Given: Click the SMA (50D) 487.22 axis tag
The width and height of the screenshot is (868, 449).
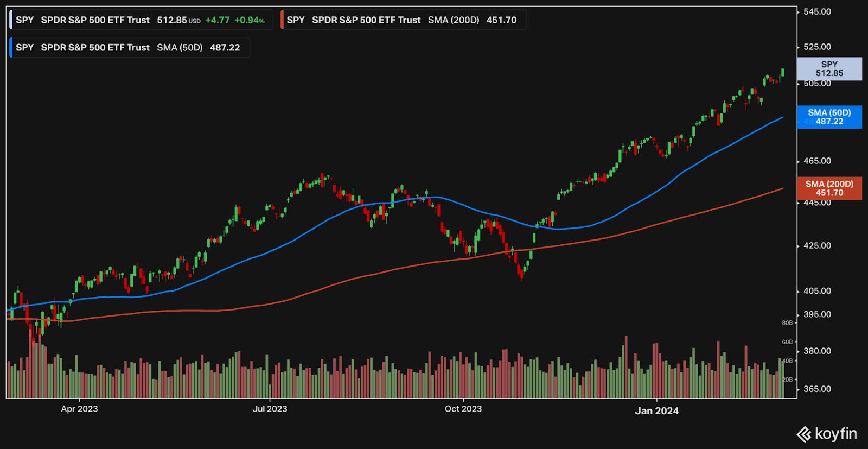Looking at the screenshot, I should coord(829,117).
